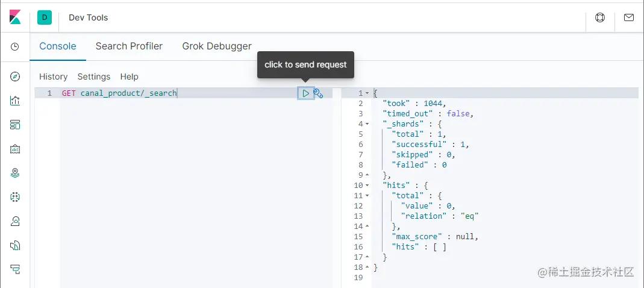Open the newsfeed mail icon
Viewport: 644px width, 288px height.
click(628, 17)
